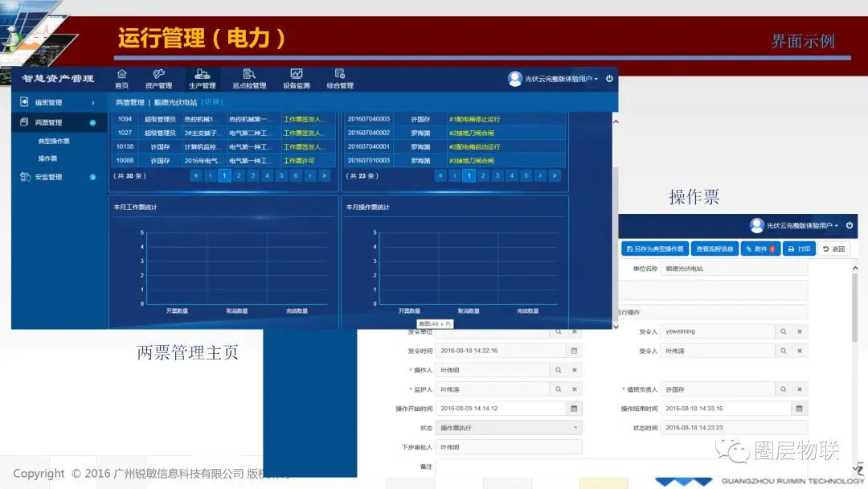
Task: Click the #1配电箱停止运行 task link
Action: [x=474, y=119]
